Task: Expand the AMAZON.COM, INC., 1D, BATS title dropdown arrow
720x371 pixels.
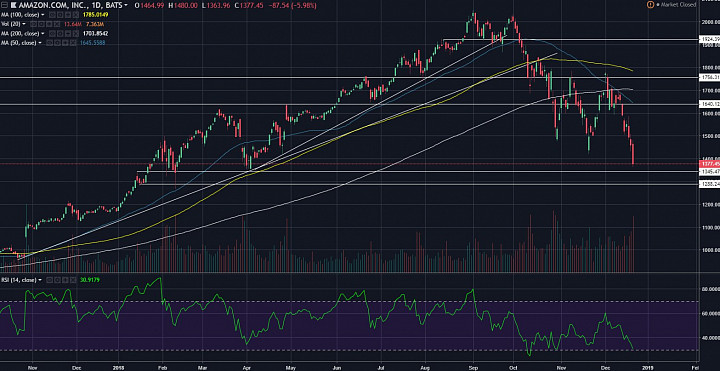Action: pyautogui.click(x=126, y=5)
